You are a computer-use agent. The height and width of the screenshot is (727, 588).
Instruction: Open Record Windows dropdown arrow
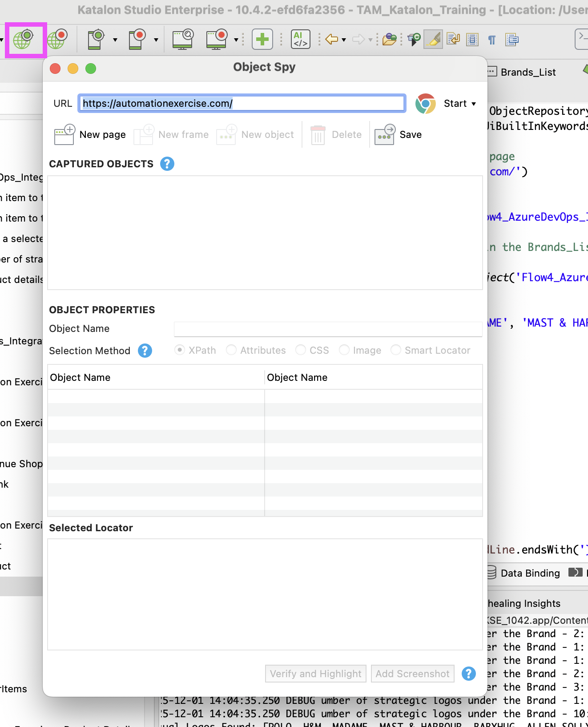(236, 40)
